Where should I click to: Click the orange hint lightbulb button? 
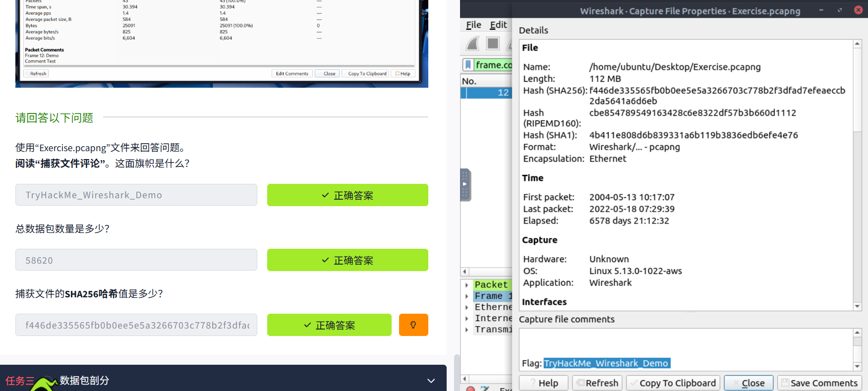[413, 325]
